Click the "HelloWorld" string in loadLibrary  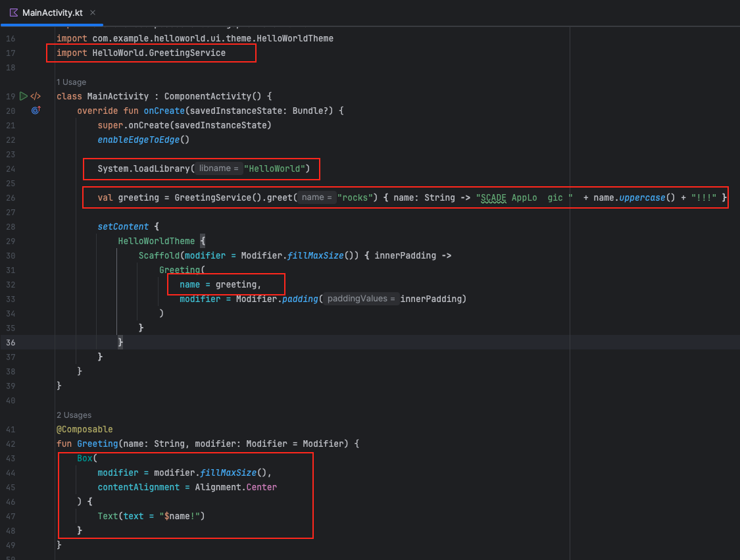pyautogui.click(x=276, y=168)
